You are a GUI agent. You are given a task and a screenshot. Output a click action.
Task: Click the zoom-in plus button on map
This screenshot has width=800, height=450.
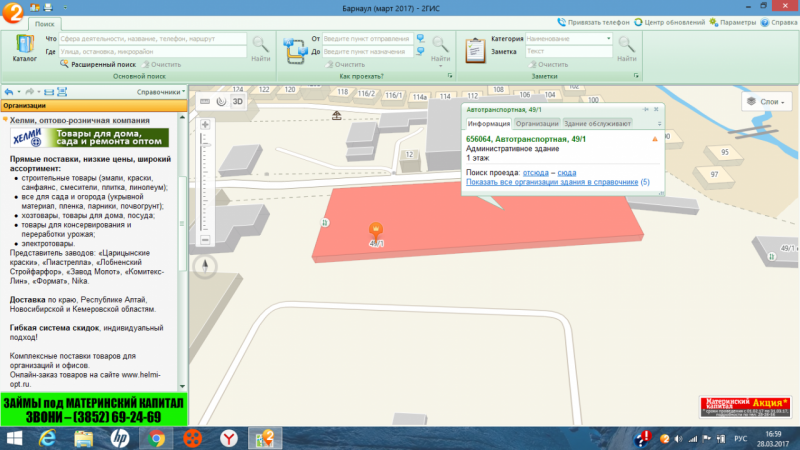point(205,124)
